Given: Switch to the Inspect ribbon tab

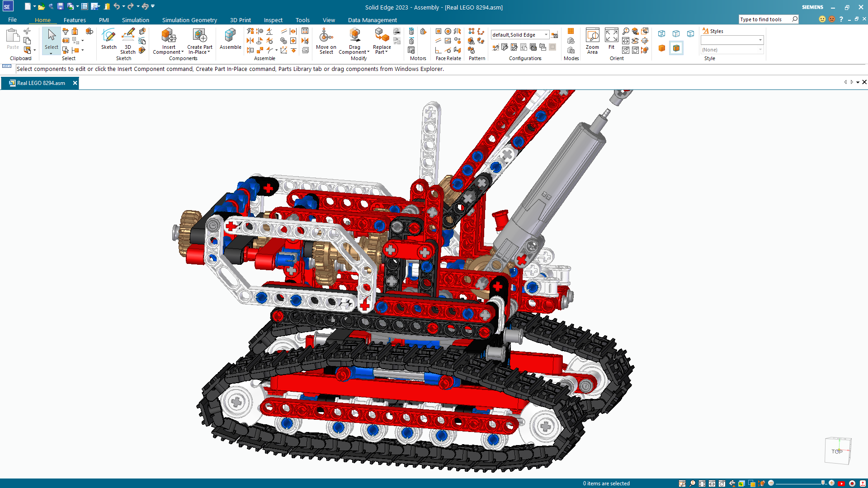Looking at the screenshot, I should (273, 20).
